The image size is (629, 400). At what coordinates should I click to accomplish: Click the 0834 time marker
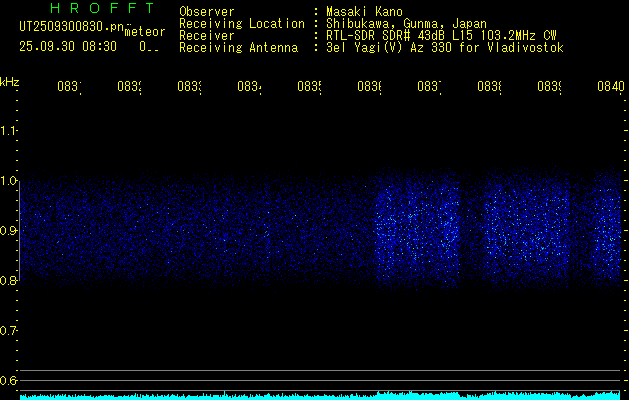pyautogui.click(x=249, y=87)
